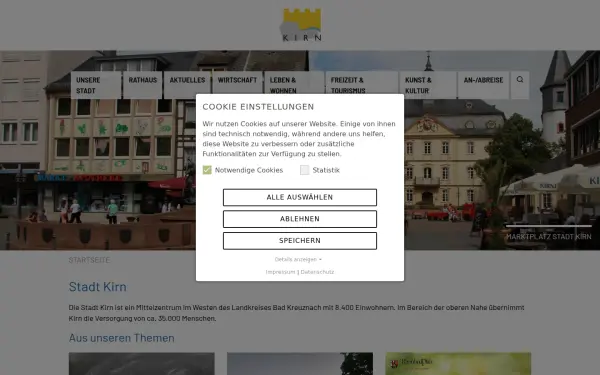Toggle the Notwendige Cookies checkbox
600x375 pixels.
(x=207, y=170)
